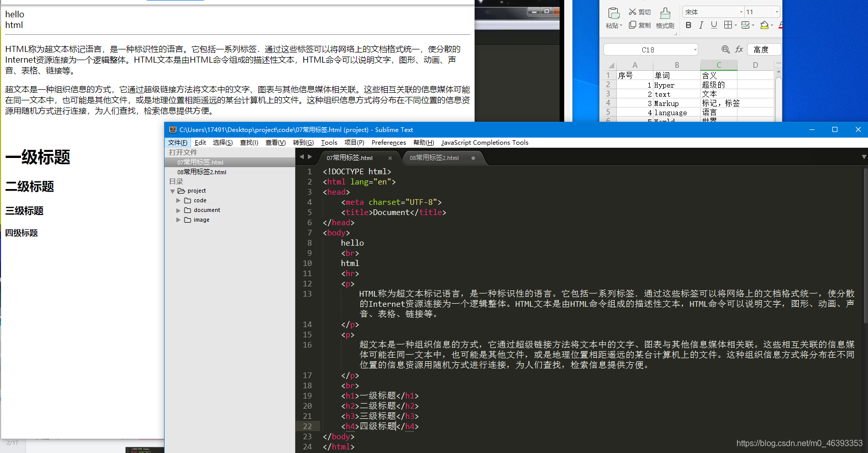Click the select-all corner of the spreadsheet
868x453 pixels.
pyautogui.click(x=610, y=65)
